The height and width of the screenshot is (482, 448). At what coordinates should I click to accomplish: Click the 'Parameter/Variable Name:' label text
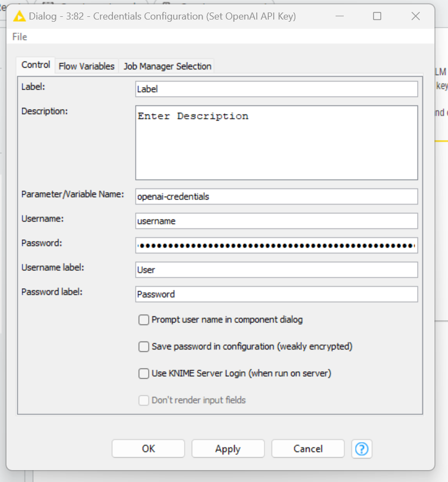[x=73, y=194]
